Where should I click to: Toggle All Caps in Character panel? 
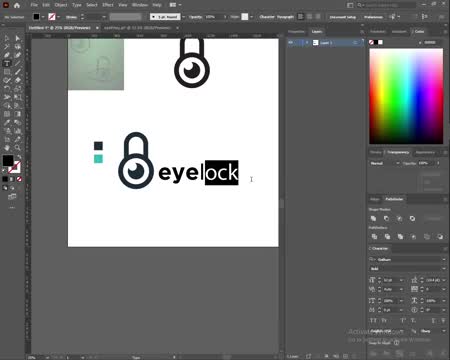coord(373,320)
